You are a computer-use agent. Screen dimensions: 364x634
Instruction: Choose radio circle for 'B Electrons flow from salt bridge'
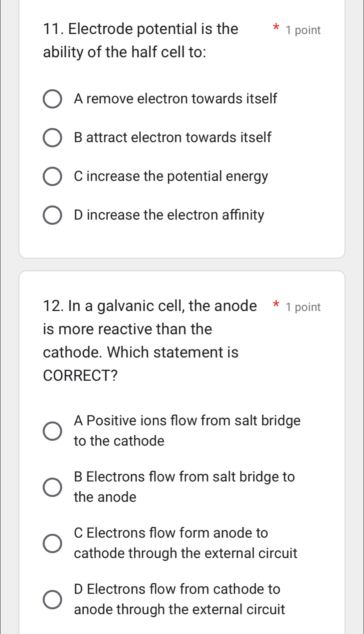tap(52, 487)
